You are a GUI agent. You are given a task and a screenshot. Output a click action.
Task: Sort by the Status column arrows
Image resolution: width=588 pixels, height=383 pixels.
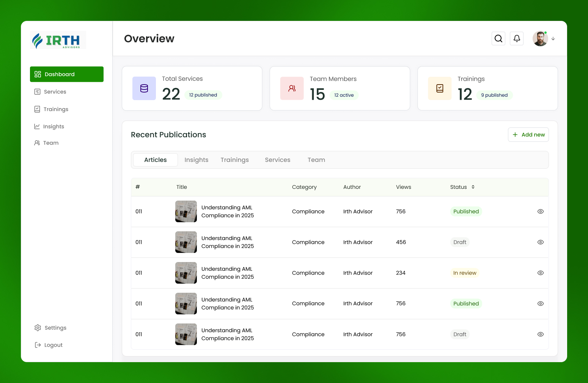pyautogui.click(x=473, y=187)
